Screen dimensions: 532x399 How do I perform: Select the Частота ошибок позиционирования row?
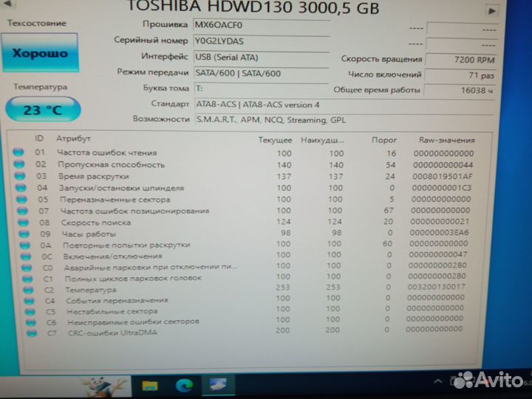pyautogui.click(x=244, y=211)
